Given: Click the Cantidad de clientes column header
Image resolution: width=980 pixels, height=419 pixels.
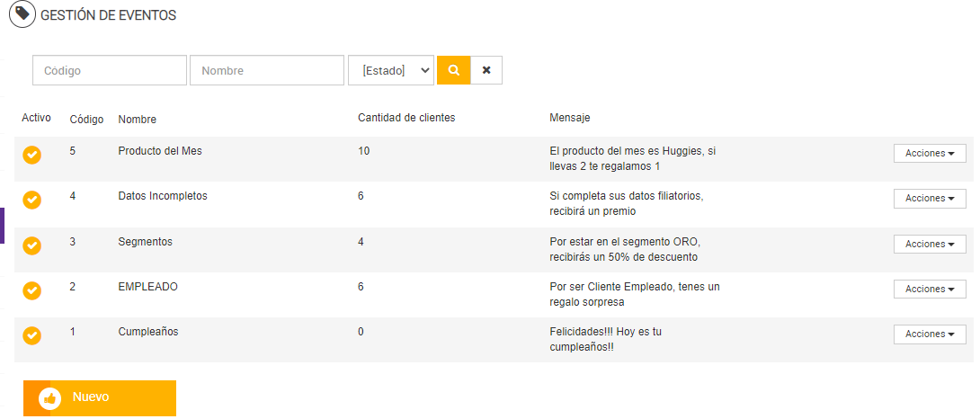Looking at the screenshot, I should pyautogui.click(x=406, y=119).
